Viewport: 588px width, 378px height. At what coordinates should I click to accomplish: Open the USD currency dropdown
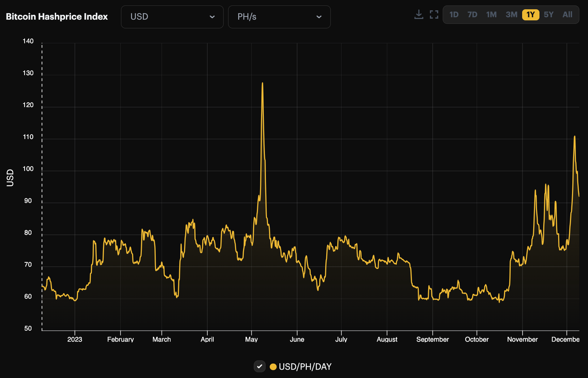[x=172, y=17]
